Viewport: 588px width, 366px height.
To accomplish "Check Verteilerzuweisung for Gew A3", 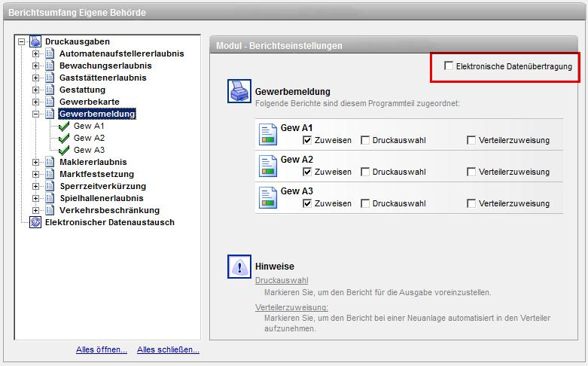I will [471, 203].
